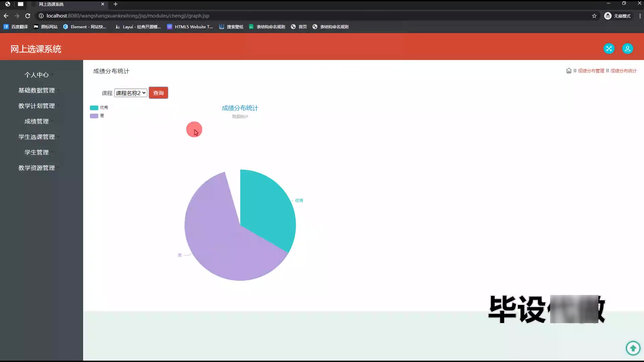The height and width of the screenshot is (362, 644).
Task: Reload the page with refresh icon
Action: [x=28, y=16]
